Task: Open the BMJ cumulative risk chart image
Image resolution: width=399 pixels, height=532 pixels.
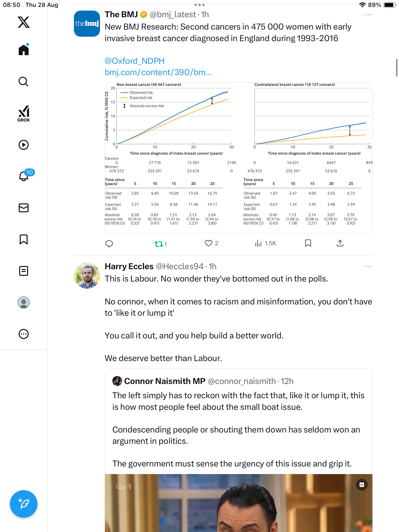Action: 238,158
